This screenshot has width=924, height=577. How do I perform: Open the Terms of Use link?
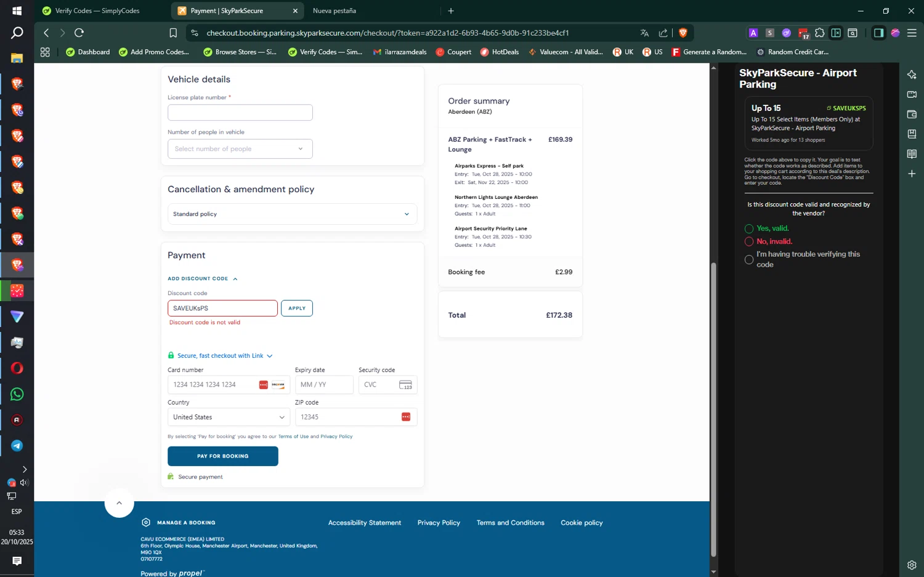pyautogui.click(x=293, y=437)
